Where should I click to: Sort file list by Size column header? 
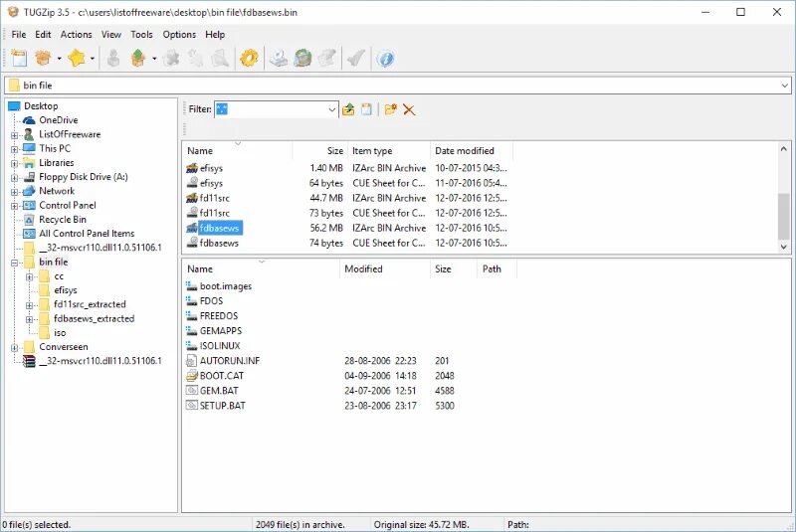coord(319,150)
